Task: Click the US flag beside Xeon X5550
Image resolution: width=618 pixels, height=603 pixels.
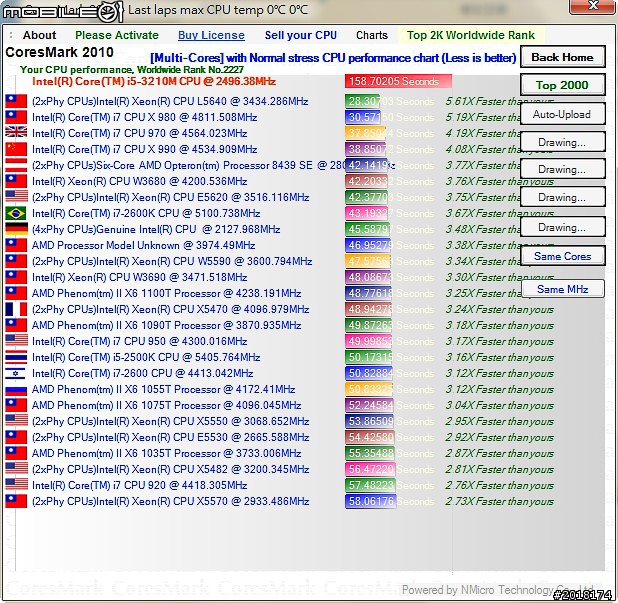Action: coord(16,421)
